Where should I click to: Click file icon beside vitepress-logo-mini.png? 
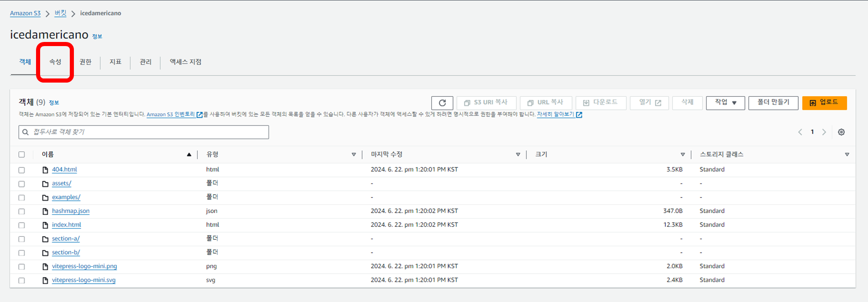point(45,266)
